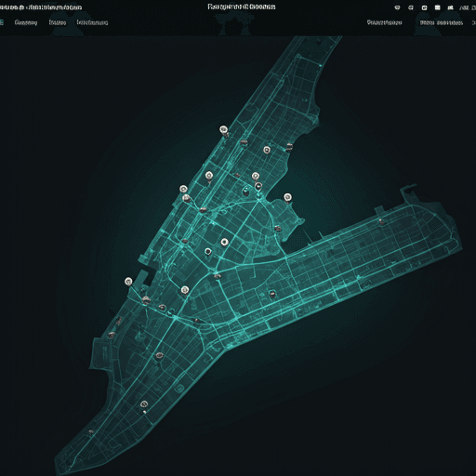Open the third, longest item in the top-left navigation row
The height and width of the screenshot is (476, 476).
coord(92,22)
